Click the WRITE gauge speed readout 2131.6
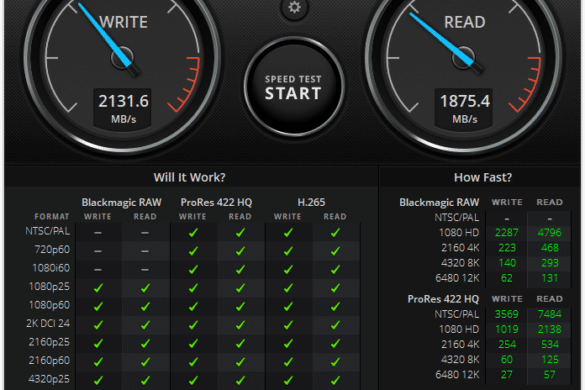Viewport: 585px width, 390px height. coord(123,101)
